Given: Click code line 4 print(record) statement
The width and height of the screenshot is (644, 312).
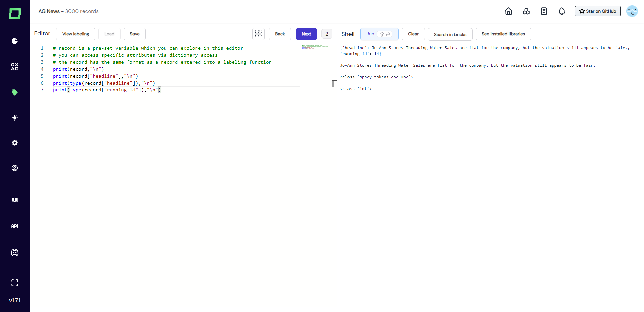Looking at the screenshot, I should coord(78,69).
